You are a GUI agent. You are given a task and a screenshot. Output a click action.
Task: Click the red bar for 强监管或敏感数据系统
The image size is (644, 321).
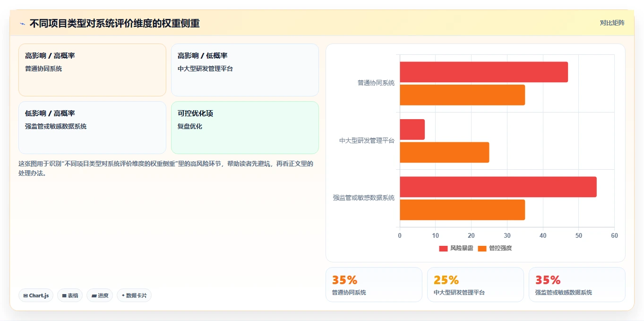pyautogui.click(x=498, y=187)
